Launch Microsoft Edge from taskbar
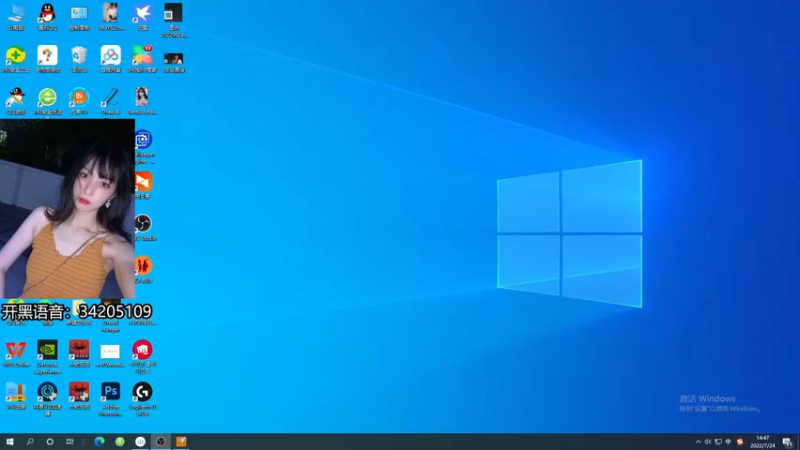Screen dimensions: 800x450 pyautogui.click(x=99, y=442)
